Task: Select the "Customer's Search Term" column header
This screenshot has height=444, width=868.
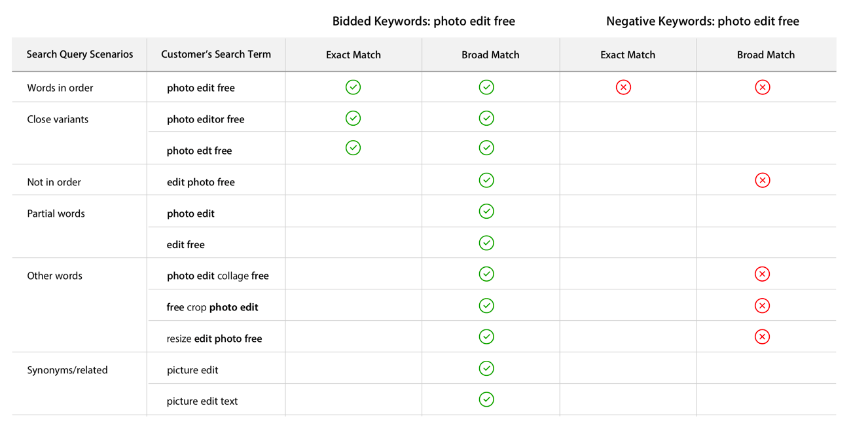Action: pyautogui.click(x=216, y=54)
